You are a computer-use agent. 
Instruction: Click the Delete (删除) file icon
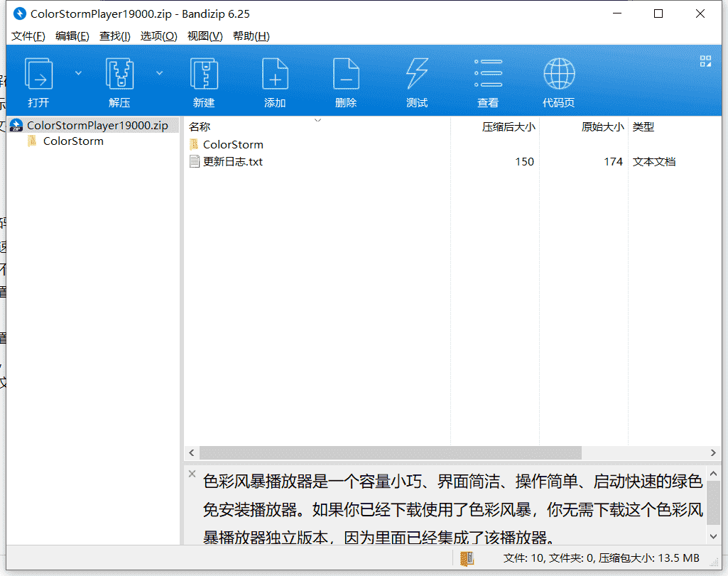346,73
